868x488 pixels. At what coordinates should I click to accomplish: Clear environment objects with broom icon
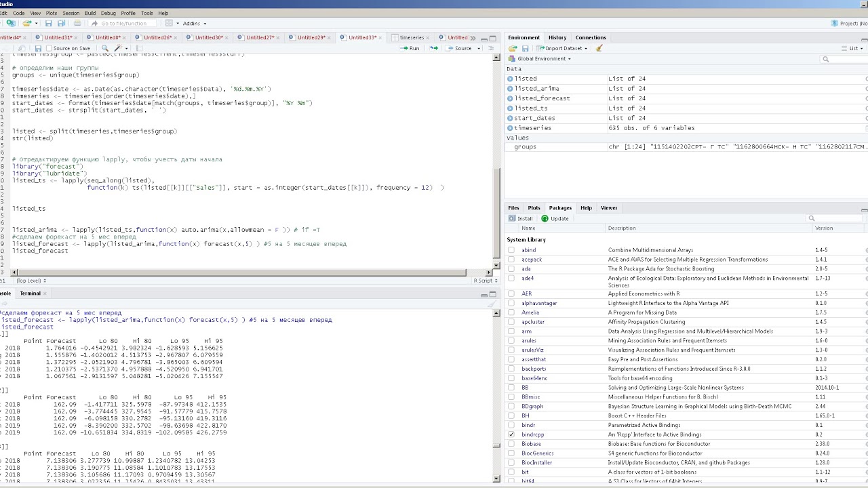click(x=599, y=48)
